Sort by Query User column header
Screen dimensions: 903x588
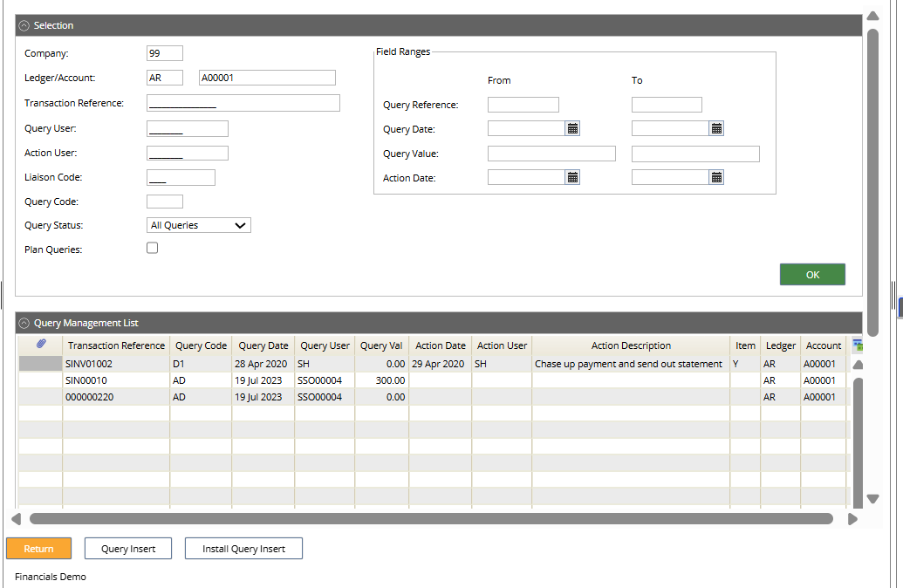[325, 345]
